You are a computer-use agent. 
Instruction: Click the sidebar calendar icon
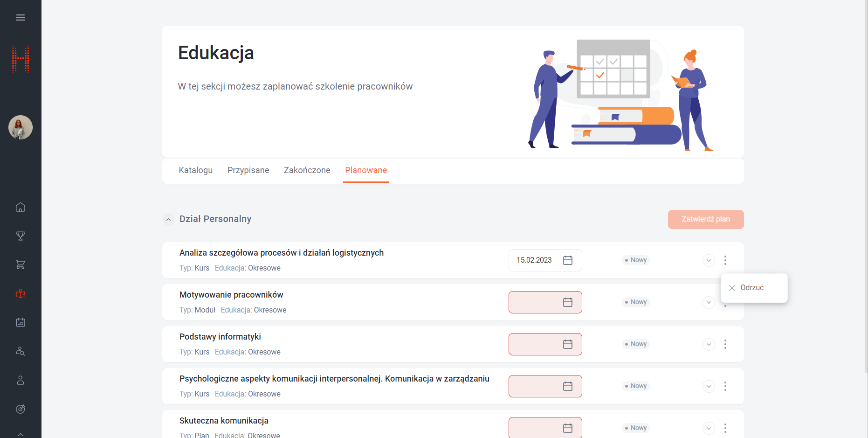[21, 322]
